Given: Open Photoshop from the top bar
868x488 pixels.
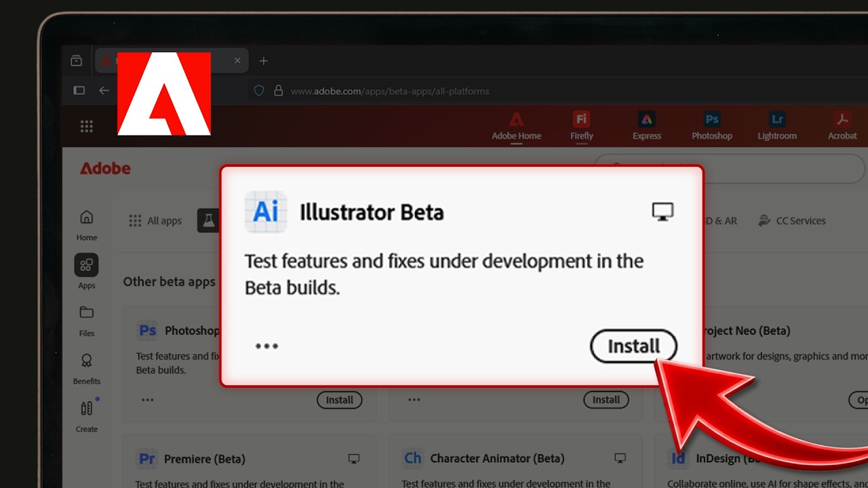Looking at the screenshot, I should pos(711,126).
